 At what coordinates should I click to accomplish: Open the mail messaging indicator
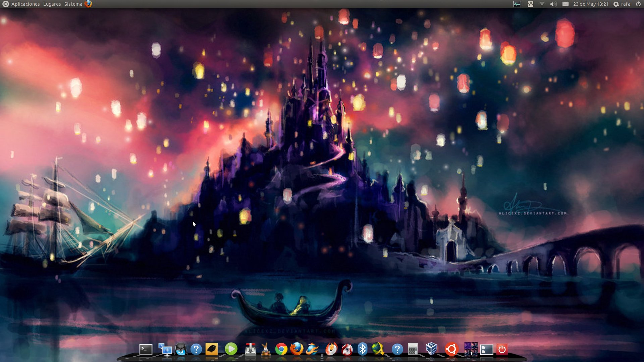pyautogui.click(x=565, y=4)
